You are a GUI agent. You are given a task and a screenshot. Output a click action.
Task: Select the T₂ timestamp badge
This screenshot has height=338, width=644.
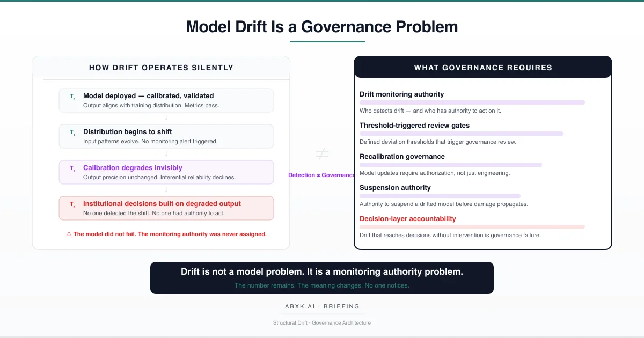(x=71, y=168)
